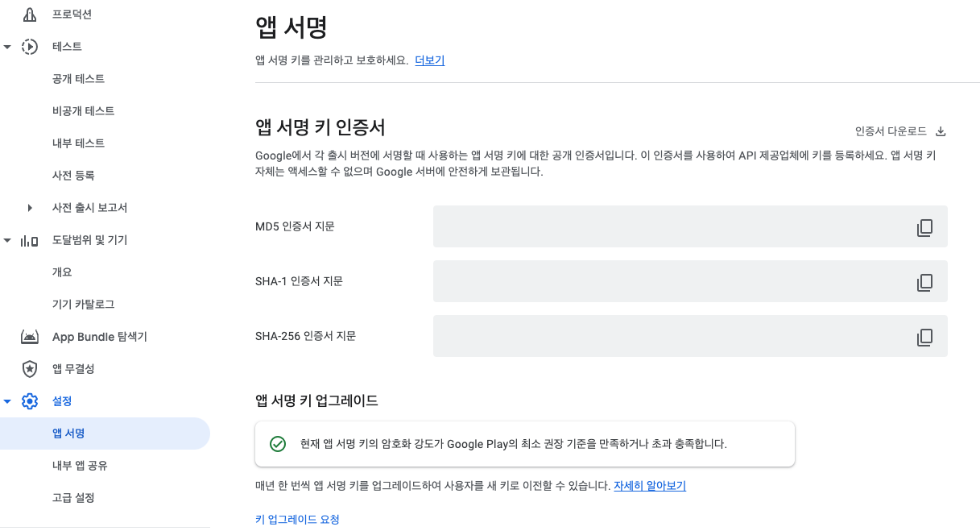Viewport: 980px width, 531px height.
Task: Click the App Bundle 탐색기 icon
Action: [30, 337]
